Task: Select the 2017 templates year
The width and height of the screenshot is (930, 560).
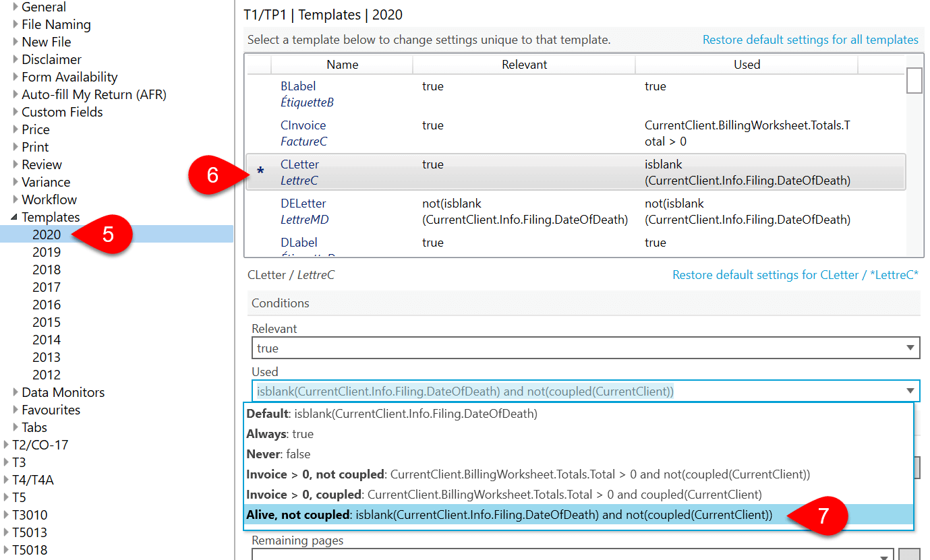Action: click(x=47, y=287)
